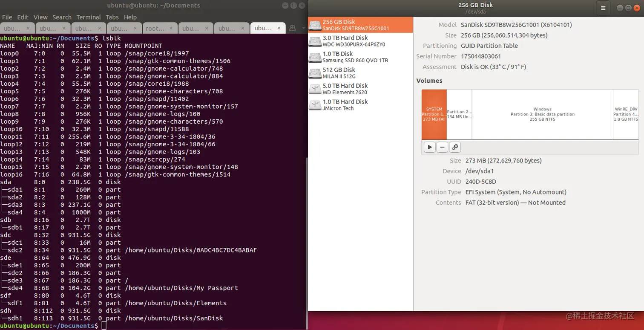
Task: Click the 256 GB SanDisk drive icon
Action: click(x=315, y=25)
